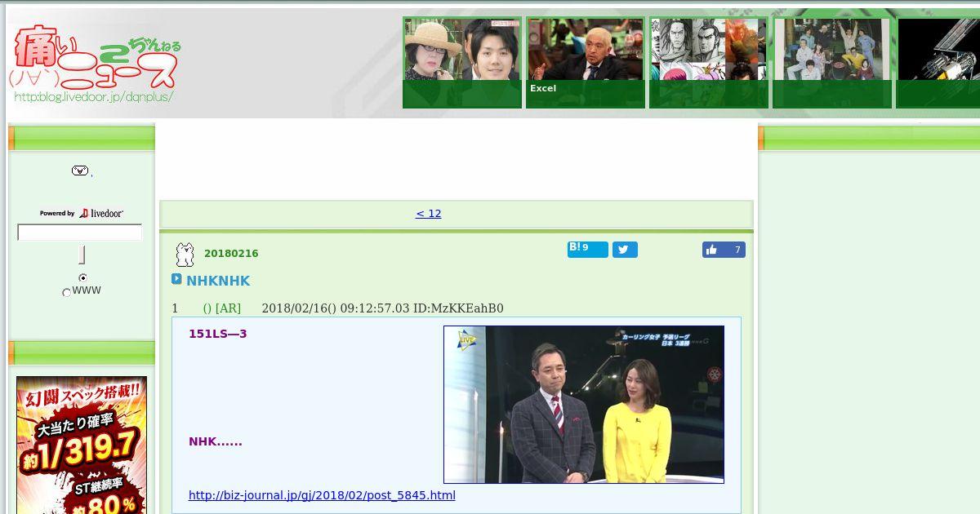Open the manga characters thumbnail
Image resolution: width=980 pixels, height=514 pixels.
[709, 63]
